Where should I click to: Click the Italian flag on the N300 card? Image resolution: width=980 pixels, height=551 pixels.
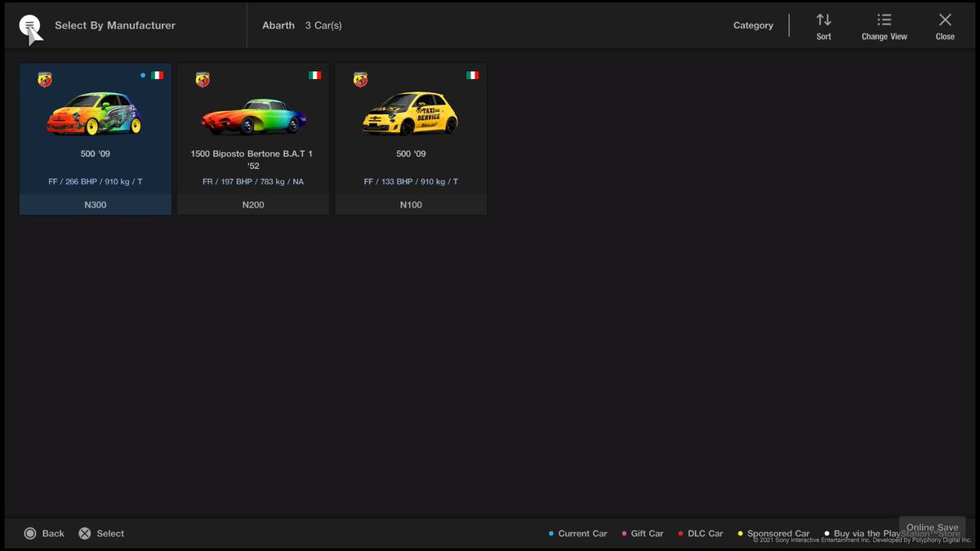(157, 75)
